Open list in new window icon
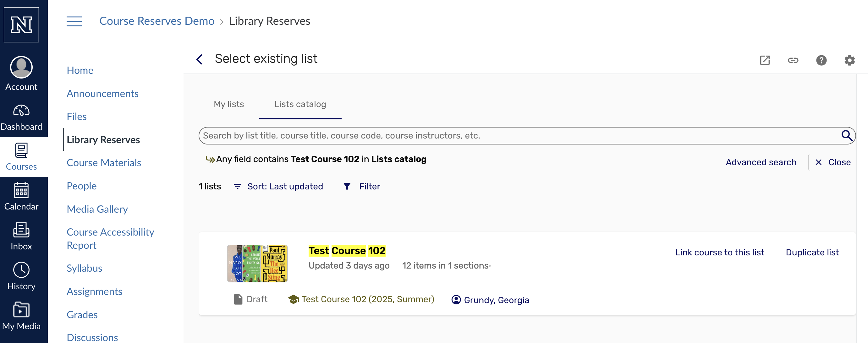Viewport: 868px width, 343px height. pos(765,60)
